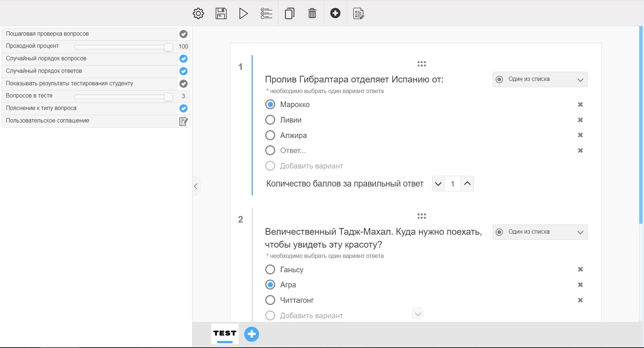This screenshot has width=644, height=348.
Task: Collapse the left settings panel arrow
Action: coord(196,186)
